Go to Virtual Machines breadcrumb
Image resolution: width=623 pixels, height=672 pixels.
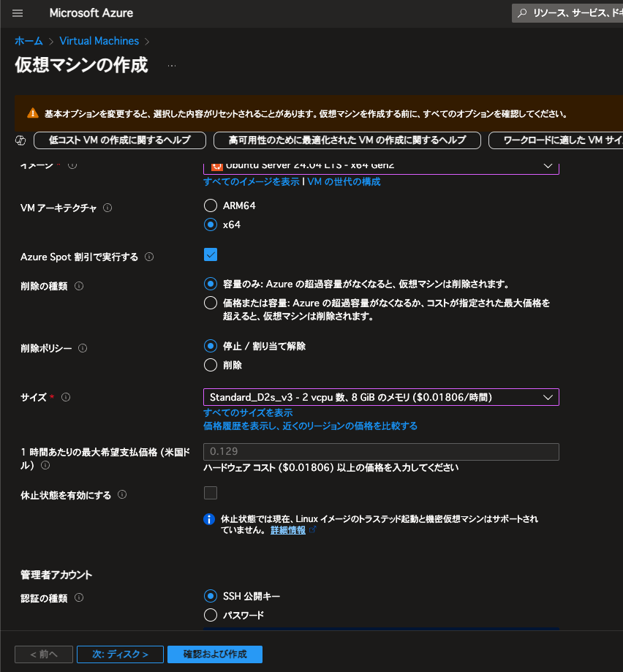tap(99, 41)
